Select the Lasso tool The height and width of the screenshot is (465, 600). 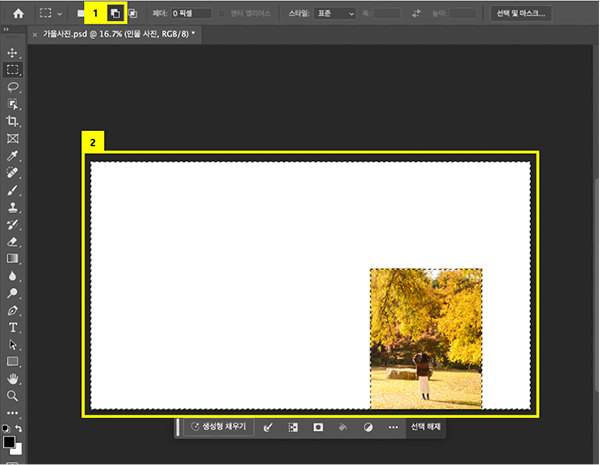(12, 87)
